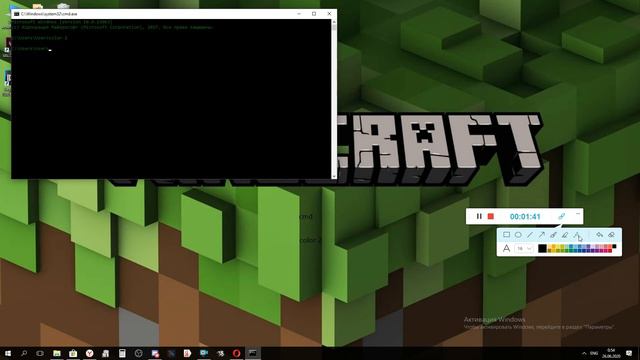Viewport: 640px width, 360px height.
Task: Show hidden system tray icons
Action: coord(584,353)
